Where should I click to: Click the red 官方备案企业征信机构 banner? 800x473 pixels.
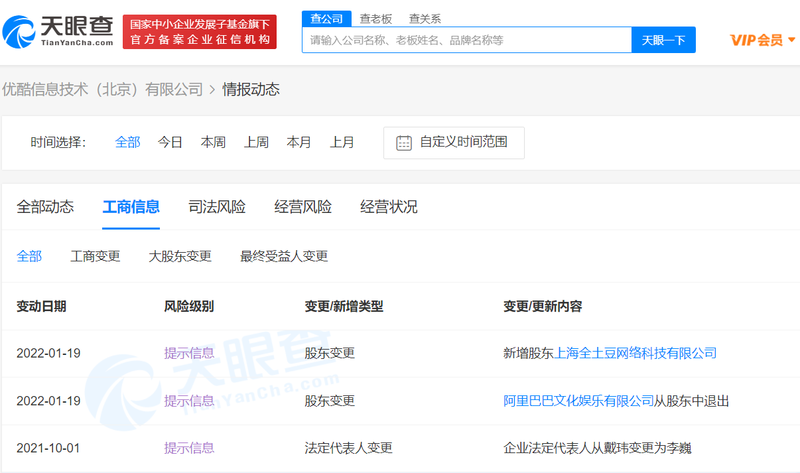199,32
